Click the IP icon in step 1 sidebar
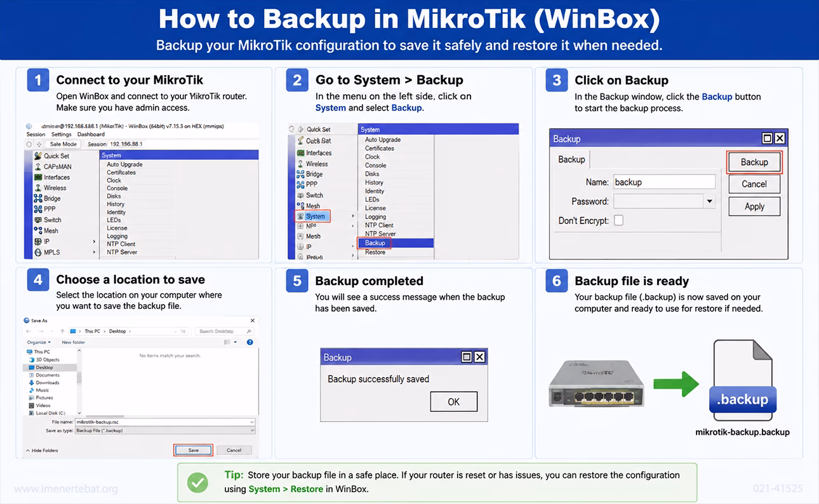 pyautogui.click(x=38, y=241)
